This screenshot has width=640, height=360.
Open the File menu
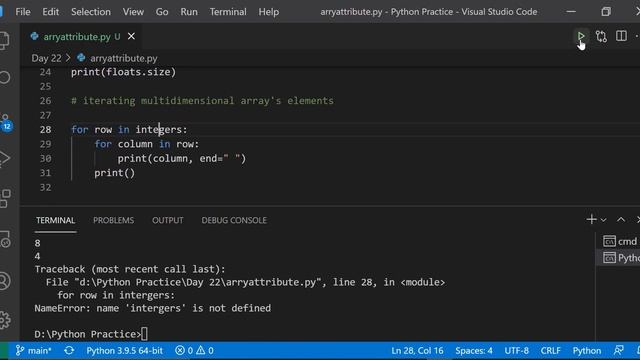[23, 12]
